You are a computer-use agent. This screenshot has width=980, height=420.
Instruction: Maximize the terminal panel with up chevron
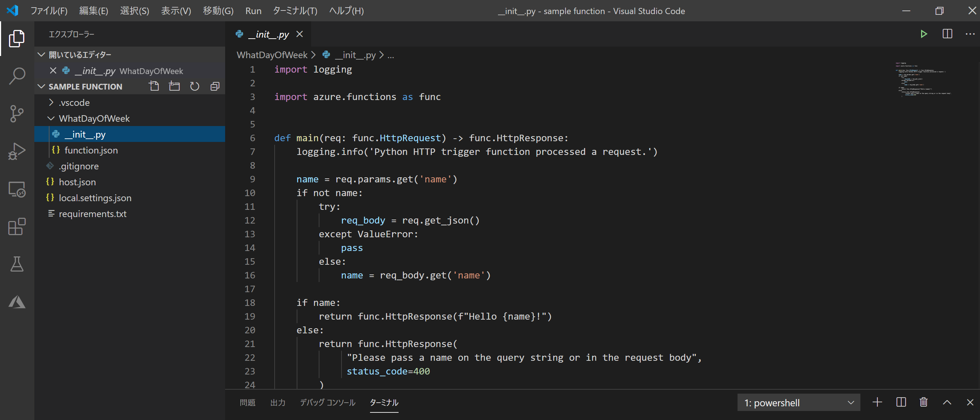tap(947, 403)
